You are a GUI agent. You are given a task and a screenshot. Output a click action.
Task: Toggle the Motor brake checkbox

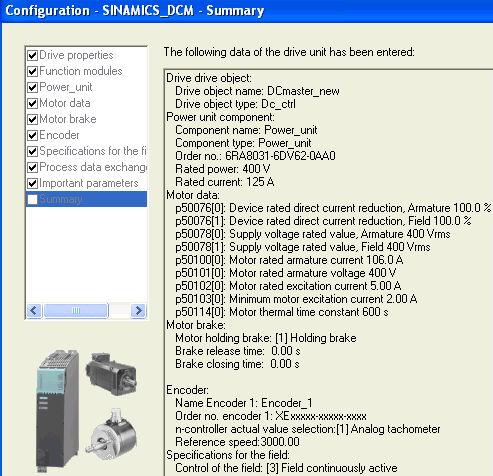(32, 119)
